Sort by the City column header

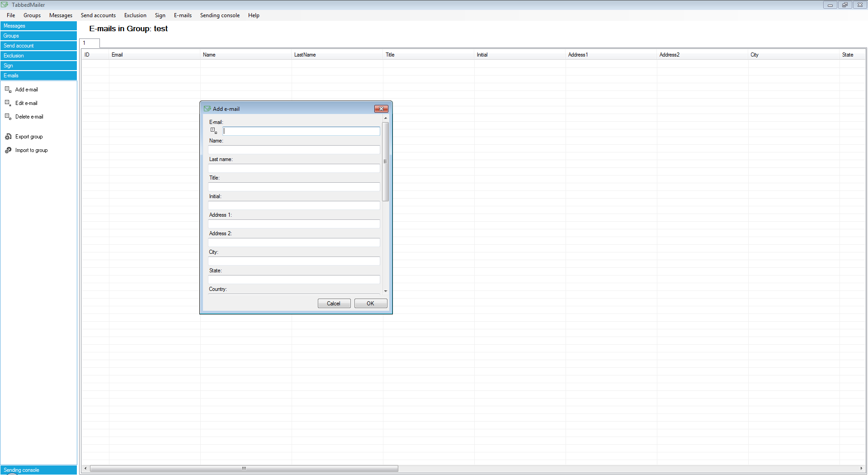[x=794, y=55]
